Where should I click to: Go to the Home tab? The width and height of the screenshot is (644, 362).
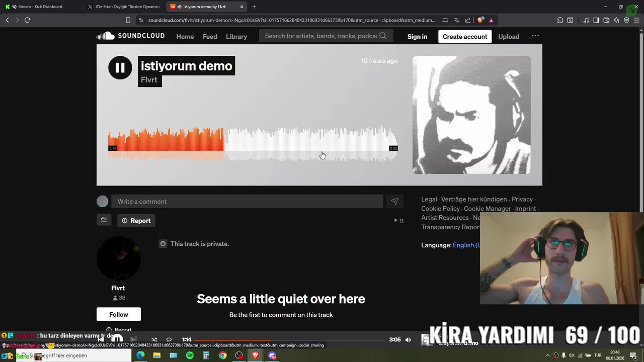click(185, 37)
